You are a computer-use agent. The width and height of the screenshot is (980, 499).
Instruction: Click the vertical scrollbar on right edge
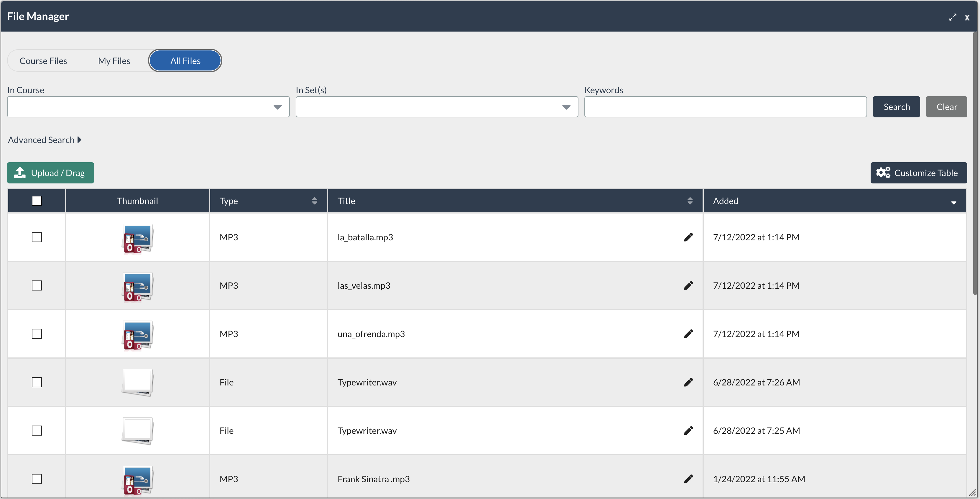[x=975, y=164]
